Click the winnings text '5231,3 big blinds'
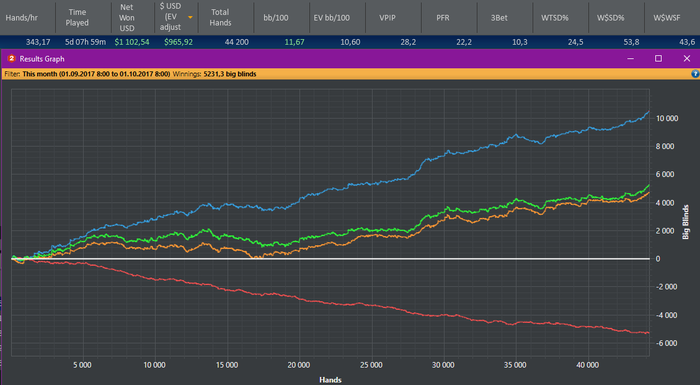Viewport: 700px width, 385px height. [x=230, y=74]
